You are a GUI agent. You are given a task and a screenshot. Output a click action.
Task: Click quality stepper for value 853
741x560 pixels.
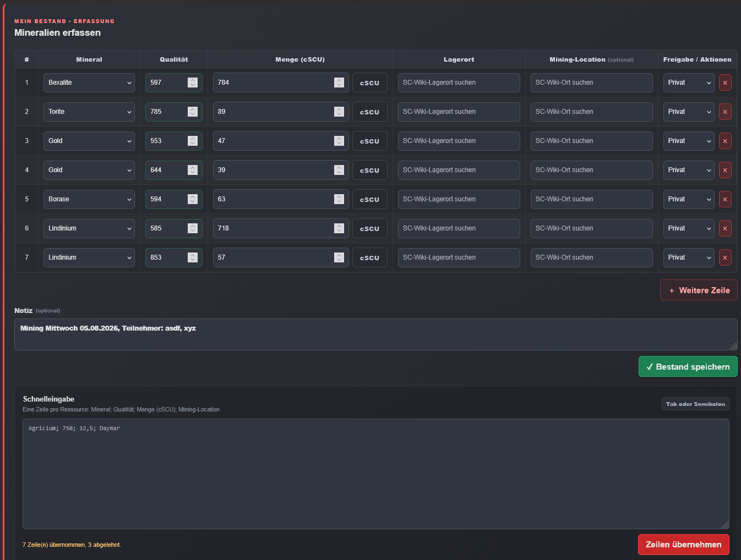[x=193, y=257]
